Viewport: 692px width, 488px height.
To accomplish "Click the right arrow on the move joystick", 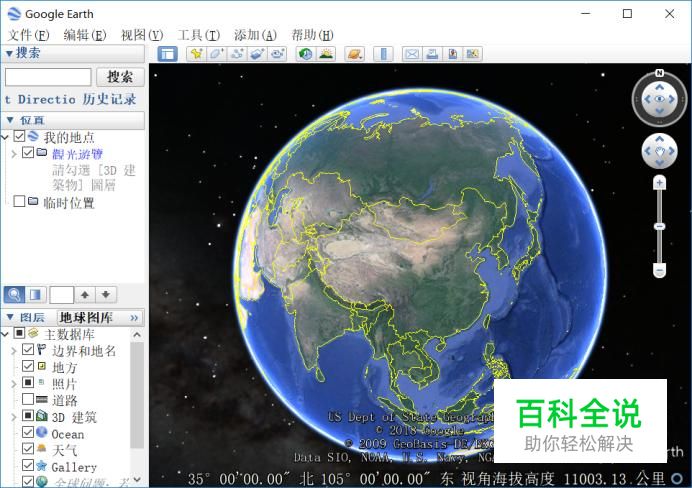I will [x=671, y=151].
